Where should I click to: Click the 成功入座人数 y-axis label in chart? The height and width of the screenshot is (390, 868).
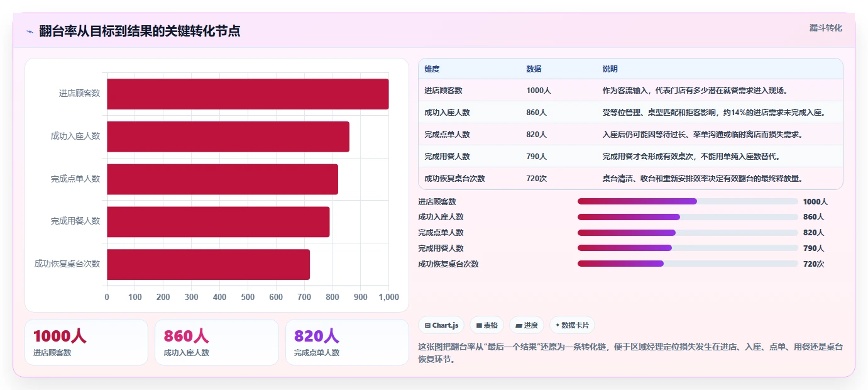click(75, 136)
